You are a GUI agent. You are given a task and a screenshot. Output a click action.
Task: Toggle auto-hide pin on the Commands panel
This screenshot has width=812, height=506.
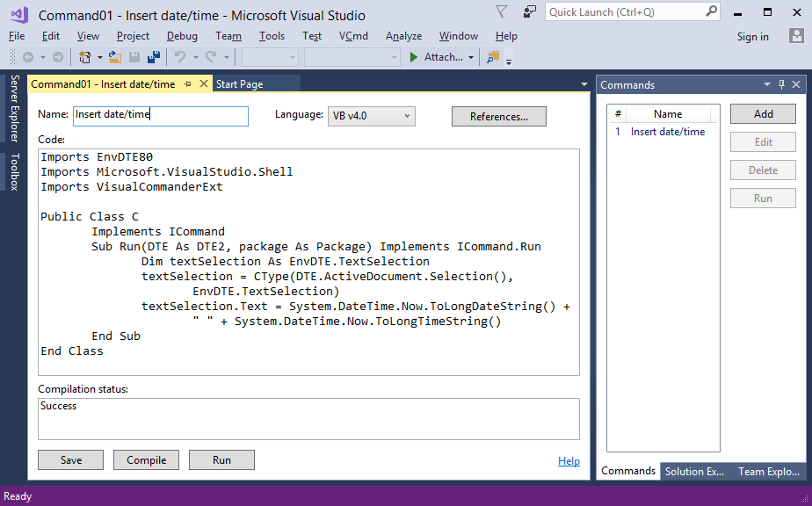point(781,84)
